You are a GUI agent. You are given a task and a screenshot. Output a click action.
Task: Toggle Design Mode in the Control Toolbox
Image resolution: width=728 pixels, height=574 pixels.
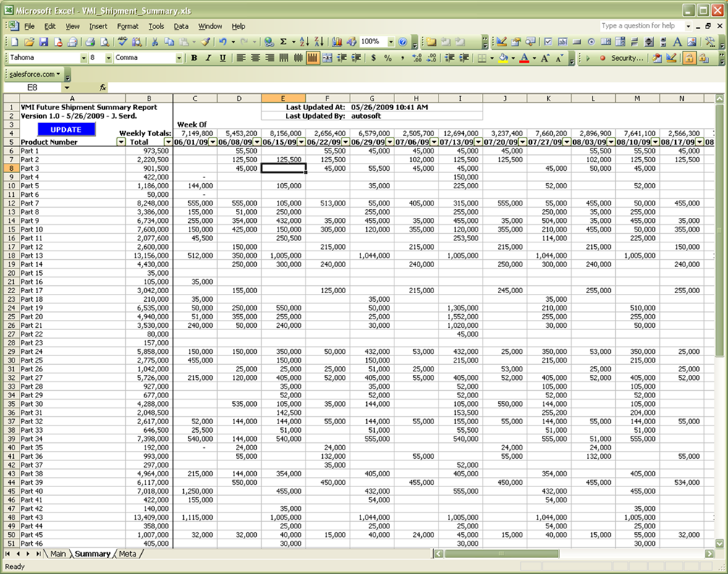point(501,42)
